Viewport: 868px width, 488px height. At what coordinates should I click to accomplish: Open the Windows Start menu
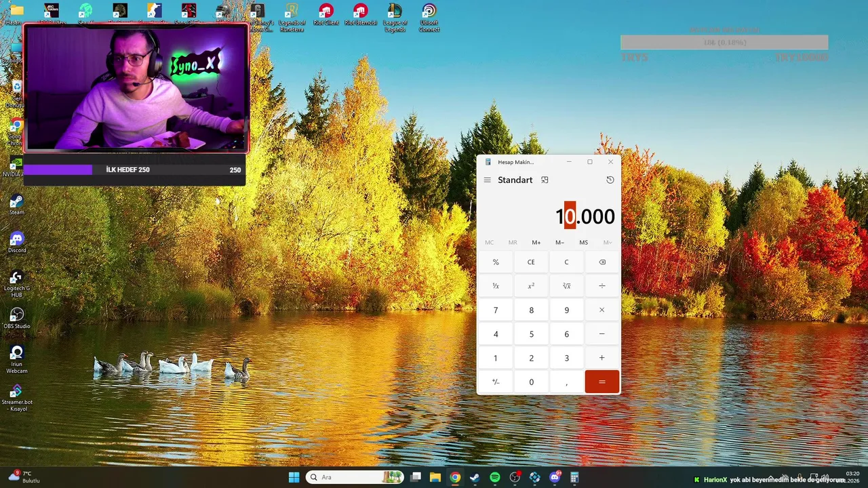pyautogui.click(x=294, y=477)
